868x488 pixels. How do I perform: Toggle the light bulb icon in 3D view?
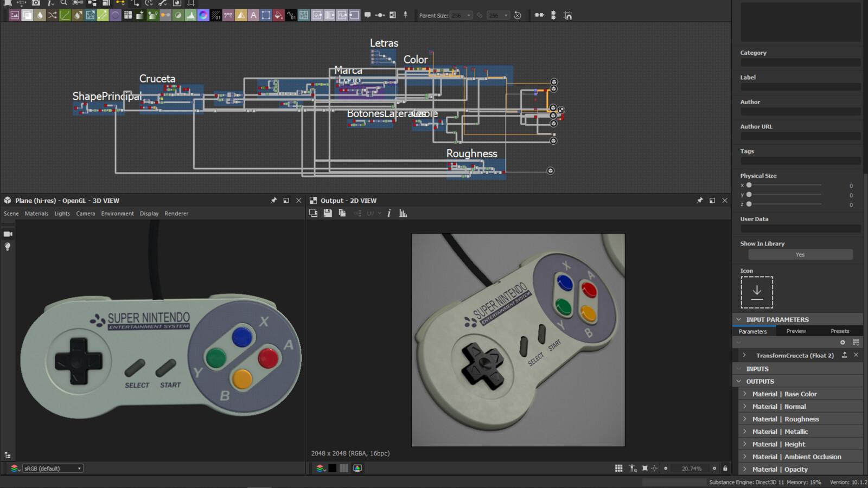point(8,247)
